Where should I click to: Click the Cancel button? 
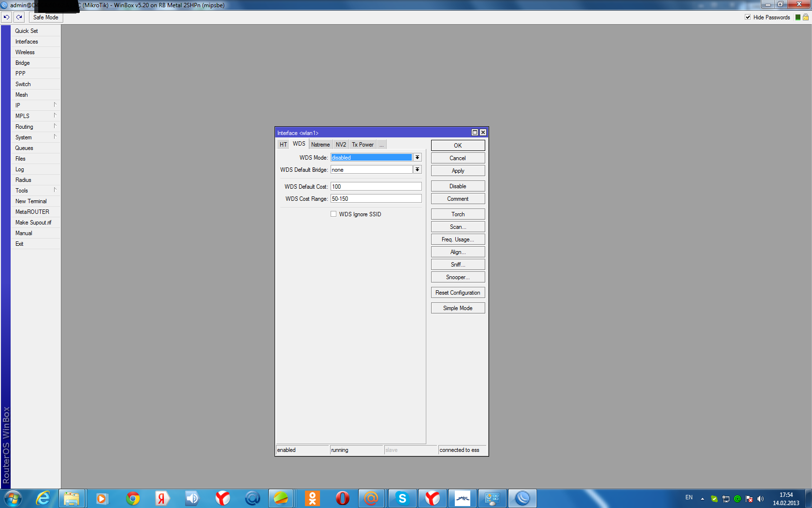coord(458,158)
